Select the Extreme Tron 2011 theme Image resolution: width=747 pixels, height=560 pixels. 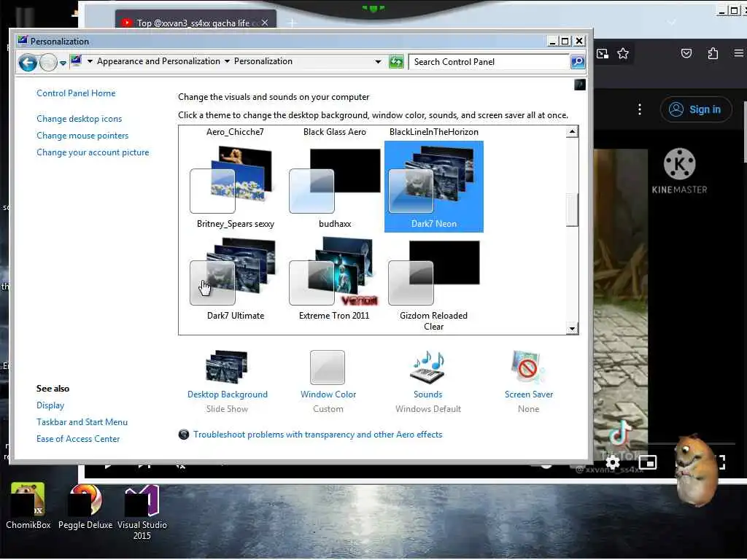334,279
